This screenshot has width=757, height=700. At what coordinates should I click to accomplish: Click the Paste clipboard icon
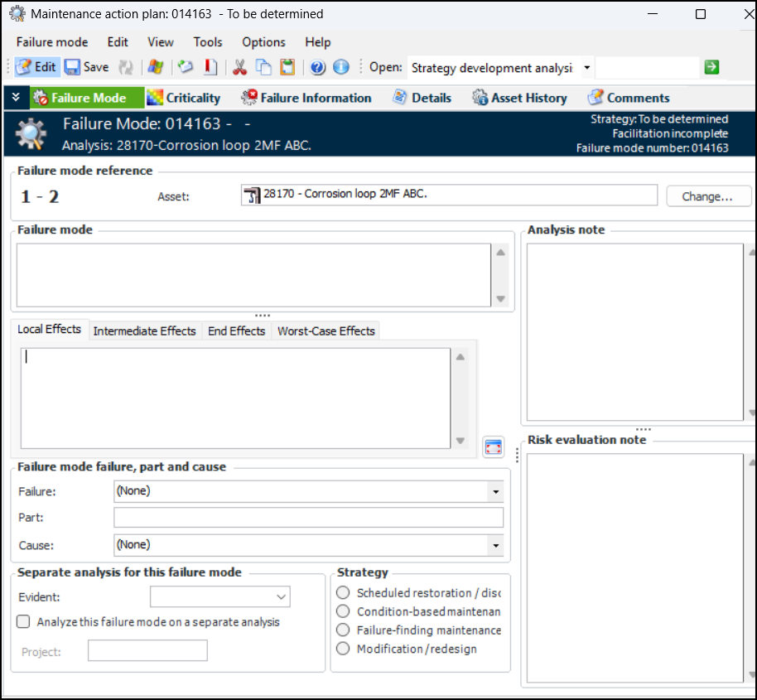pyautogui.click(x=287, y=68)
